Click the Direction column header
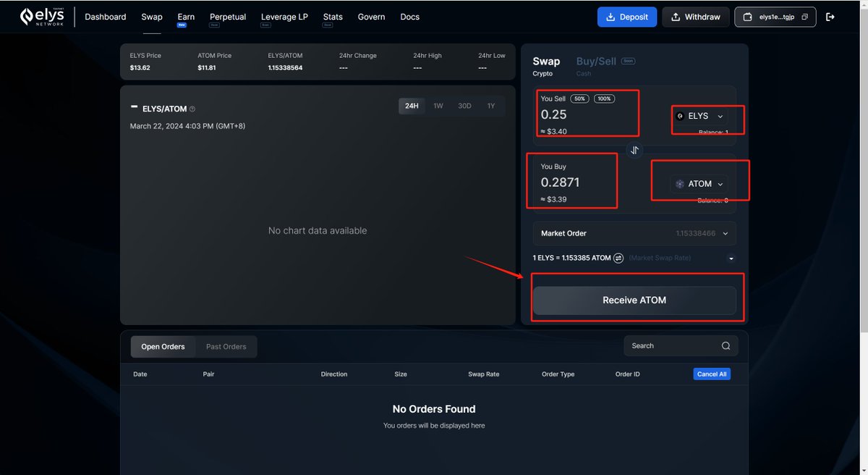The image size is (868, 475). click(x=334, y=374)
